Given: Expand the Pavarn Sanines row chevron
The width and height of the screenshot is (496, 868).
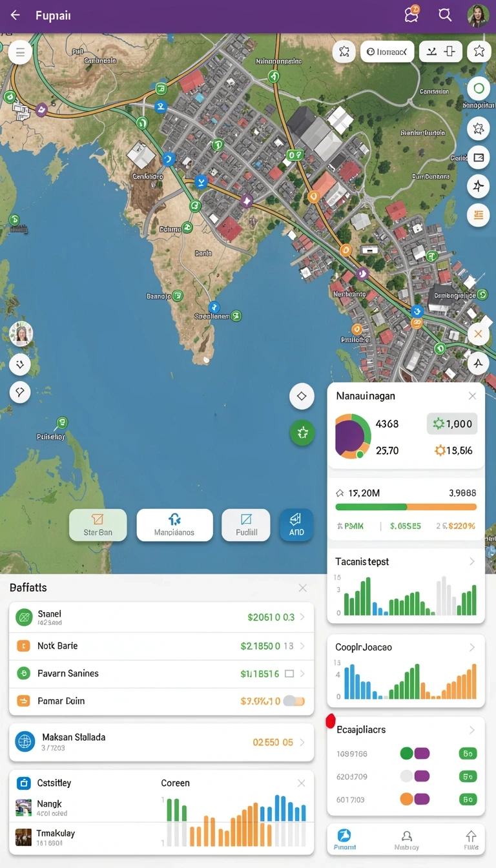Looking at the screenshot, I should 302,674.
